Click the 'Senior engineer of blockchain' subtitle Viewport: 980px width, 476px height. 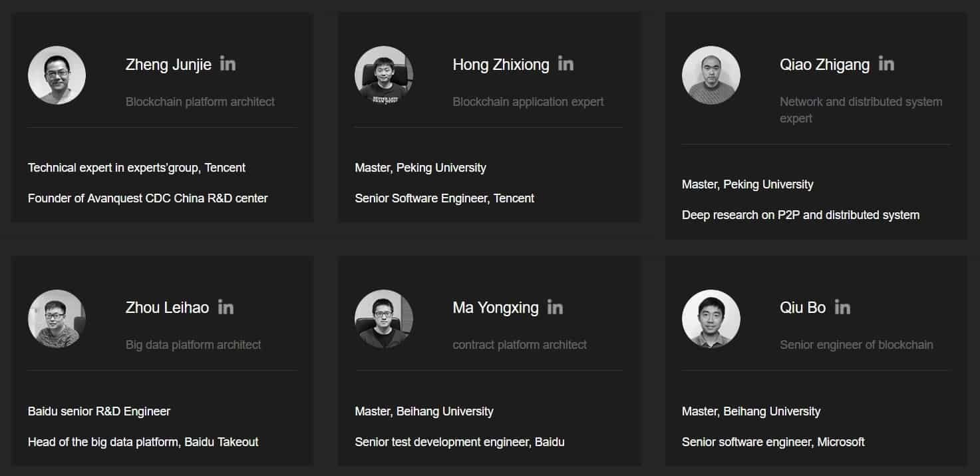click(x=856, y=345)
